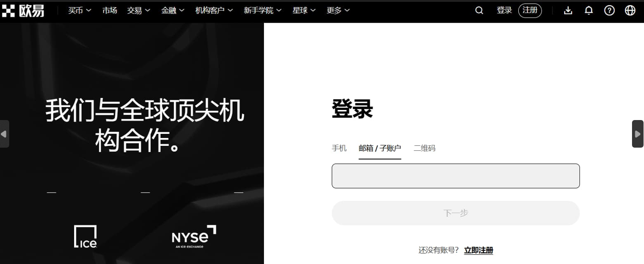Click the 我们与全球顶尖机构合作 headline text
This screenshot has height=264, width=644.
[145, 125]
